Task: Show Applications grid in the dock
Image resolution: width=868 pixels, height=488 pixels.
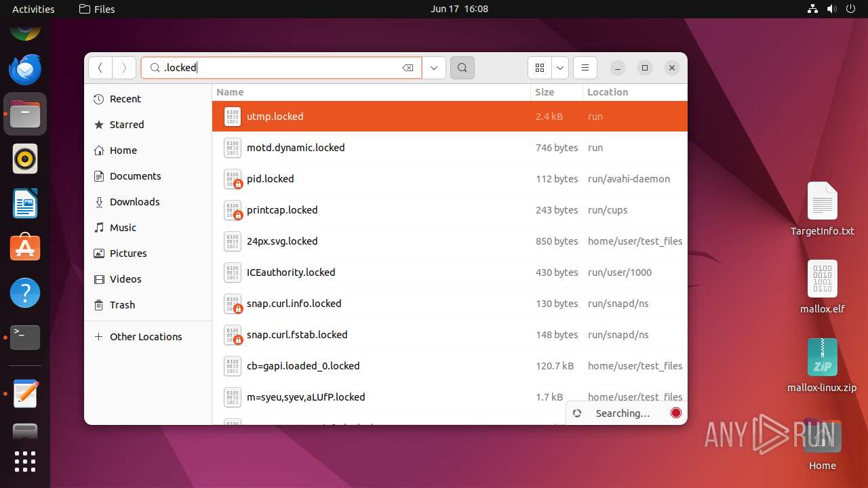Action: [25, 462]
